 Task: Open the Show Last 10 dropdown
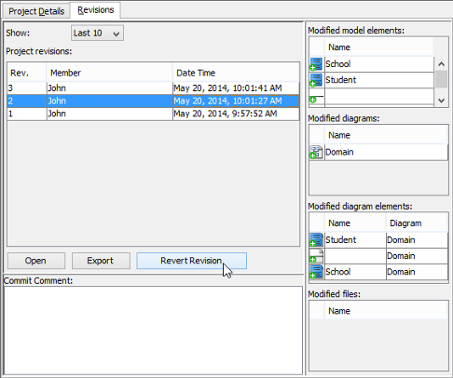point(97,33)
